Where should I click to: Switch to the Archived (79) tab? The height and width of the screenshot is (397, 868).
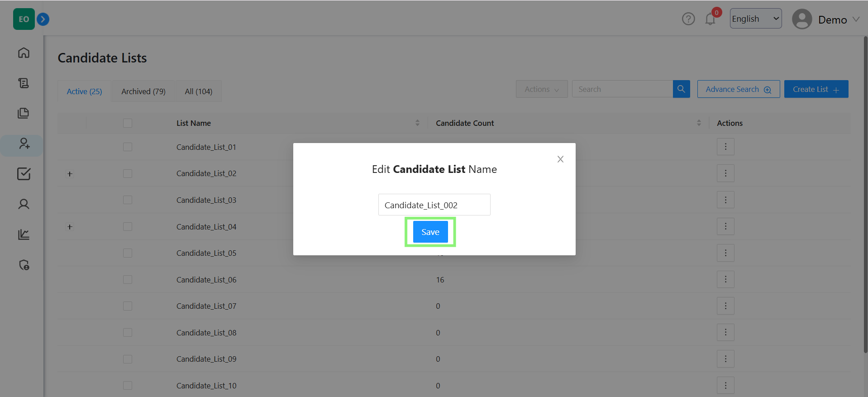point(143,91)
